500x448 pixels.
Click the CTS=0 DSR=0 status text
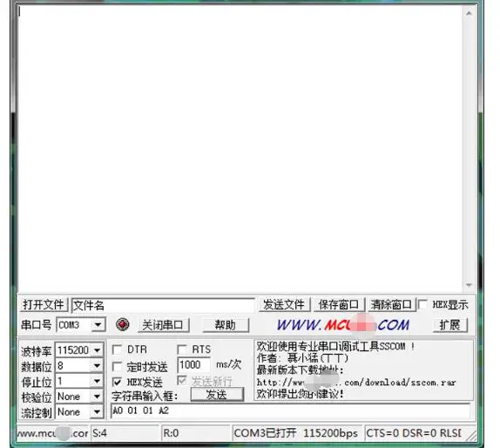[413, 433]
